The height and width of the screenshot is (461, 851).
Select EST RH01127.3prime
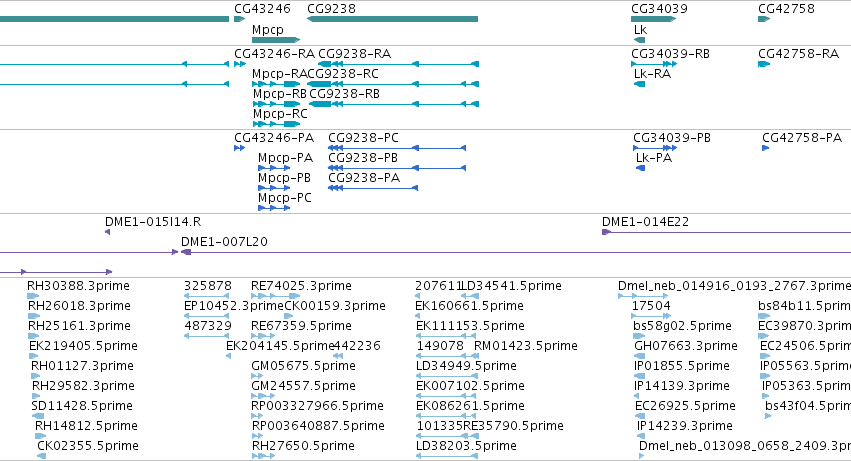pyautogui.click(x=82, y=367)
